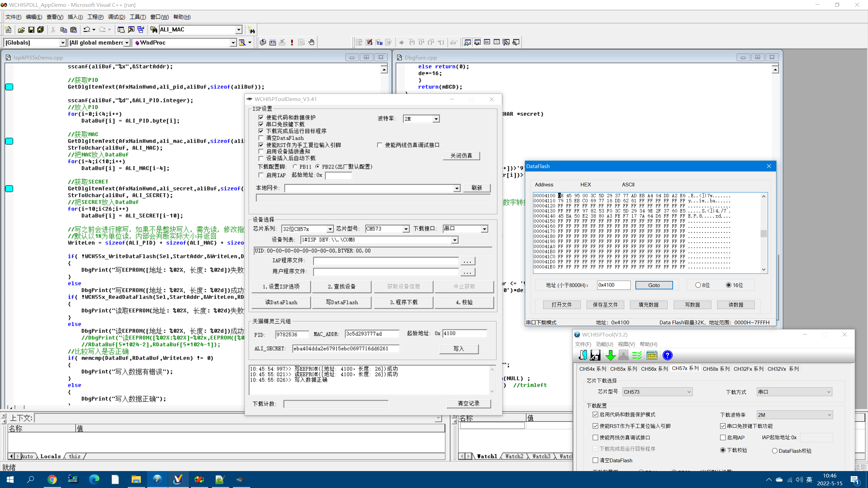Click the PID input field
Screen dimensions: 868x488
point(292,335)
